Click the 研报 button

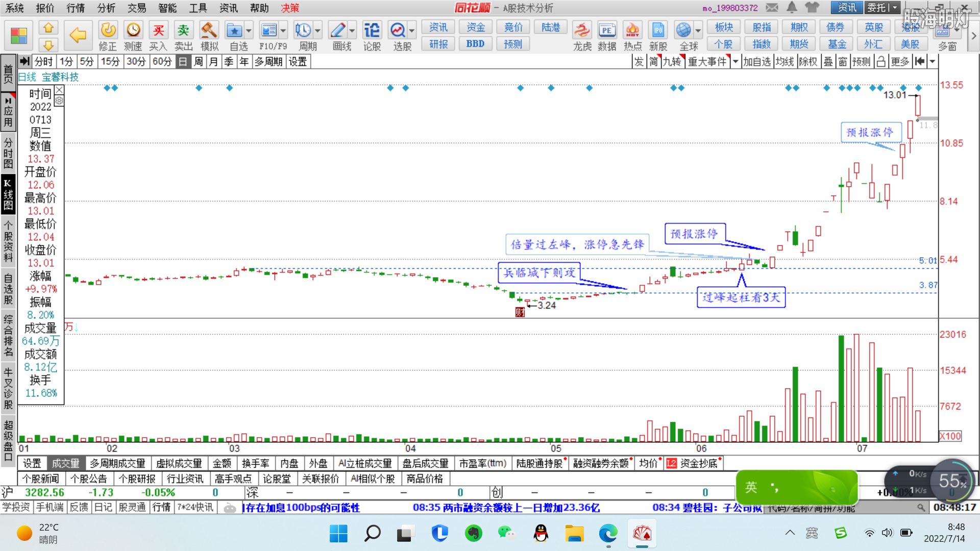[438, 44]
